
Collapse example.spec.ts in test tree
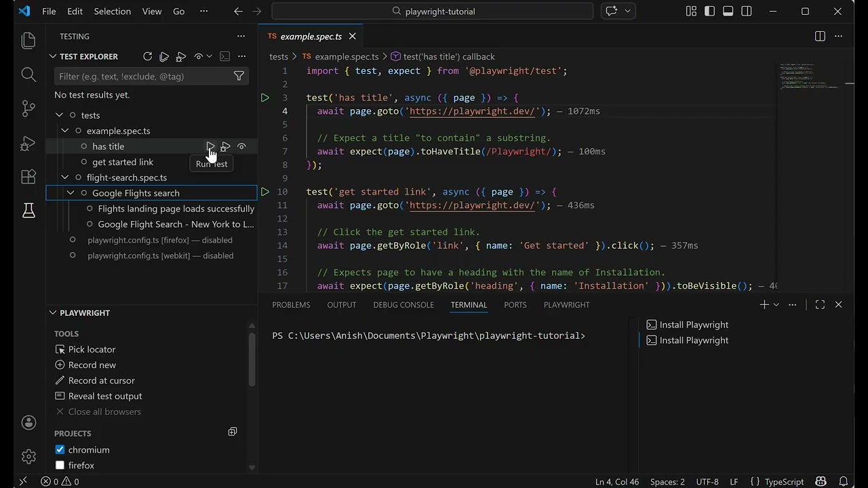click(x=65, y=131)
